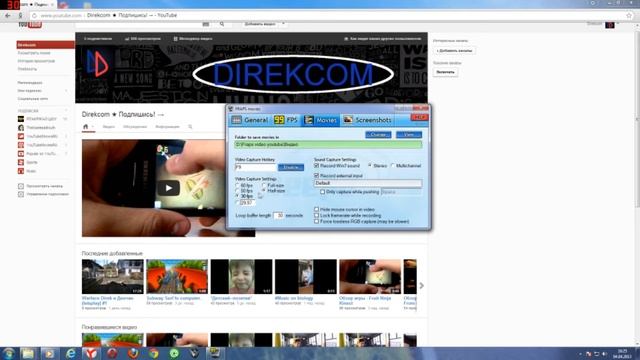Screen dimensions: 640x360
Task: Open the Subway Surf video thumbnail
Action: 177,276
